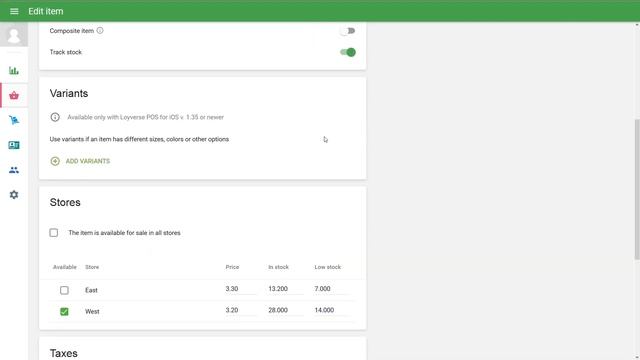Screen dimensions: 640x360
Task: Open the Customers people icon
Action: tap(14, 170)
